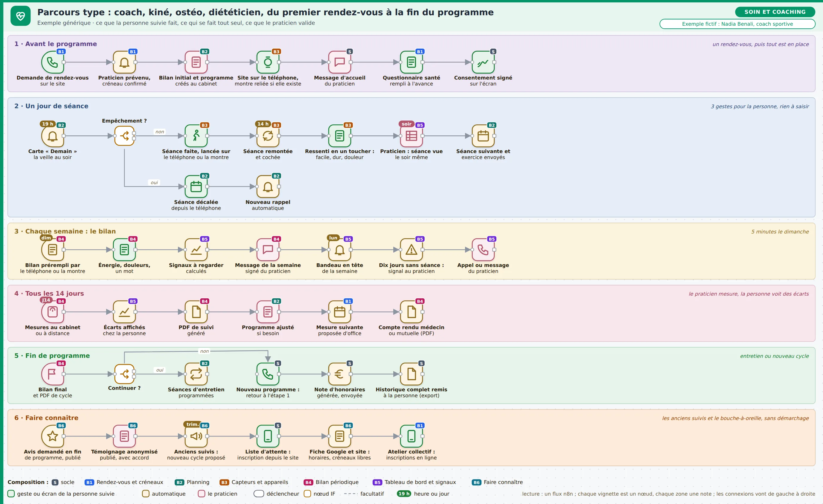Select the 'Empêchement ?' IF branch node

pos(124,136)
